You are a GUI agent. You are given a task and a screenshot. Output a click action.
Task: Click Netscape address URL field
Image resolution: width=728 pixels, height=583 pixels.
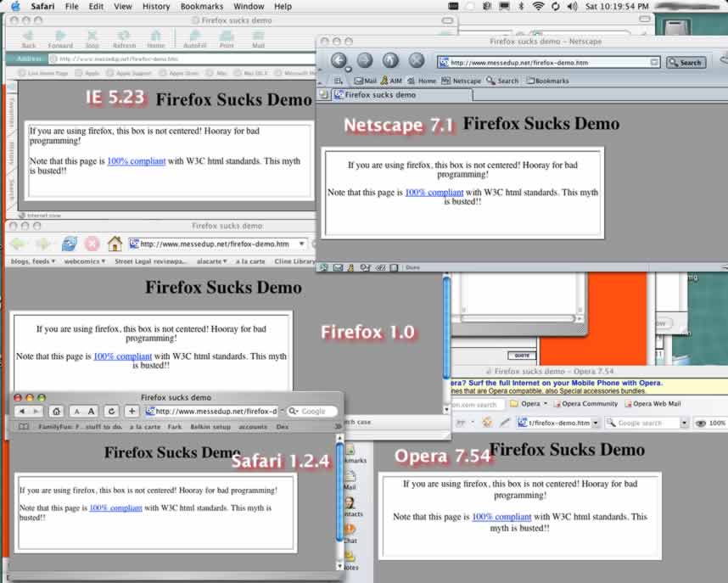pyautogui.click(x=548, y=62)
